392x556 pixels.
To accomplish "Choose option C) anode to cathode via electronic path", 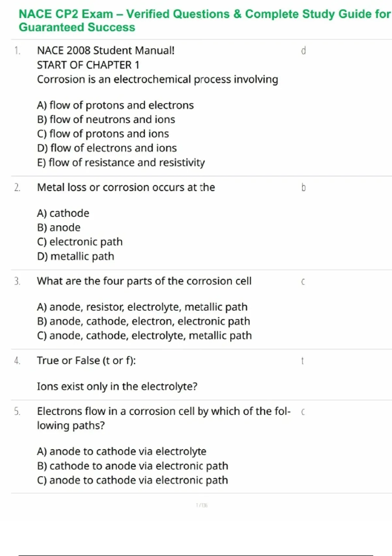I will (132, 480).
